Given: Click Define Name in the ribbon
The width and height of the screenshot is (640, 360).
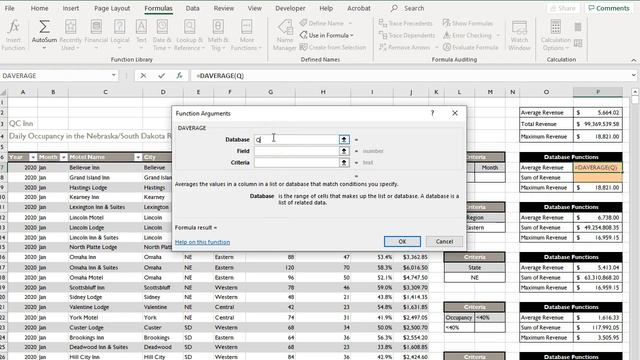Looking at the screenshot, I should (x=325, y=23).
